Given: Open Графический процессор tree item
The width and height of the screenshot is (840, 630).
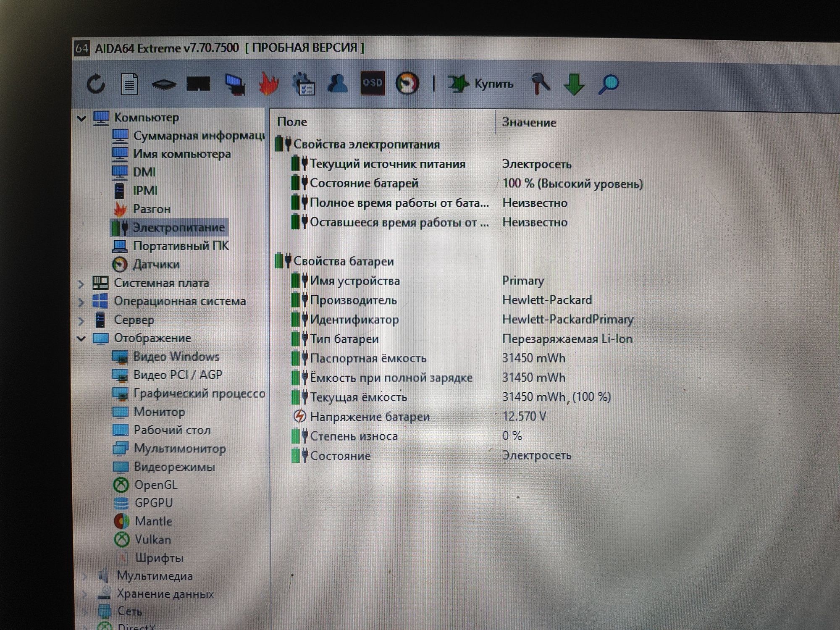Looking at the screenshot, I should pos(189,394).
